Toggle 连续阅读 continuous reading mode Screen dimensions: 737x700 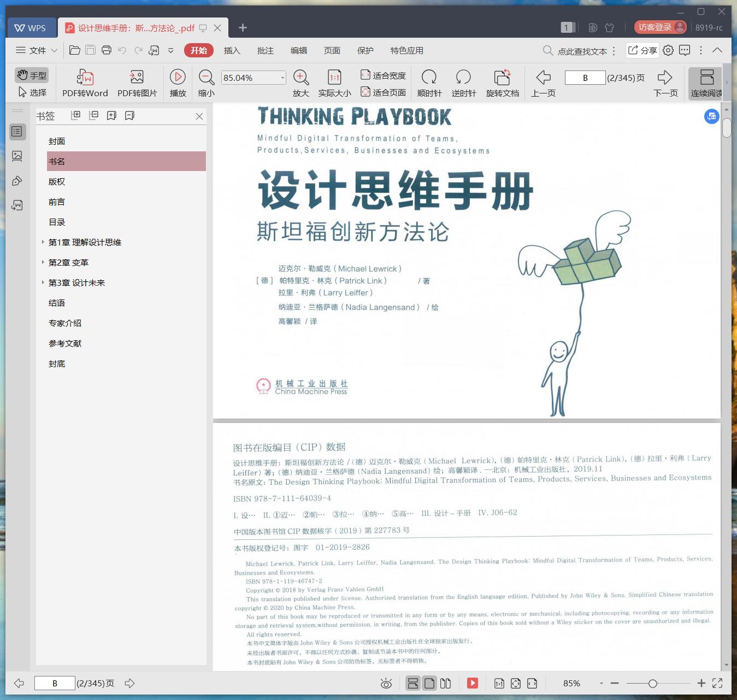coord(706,83)
